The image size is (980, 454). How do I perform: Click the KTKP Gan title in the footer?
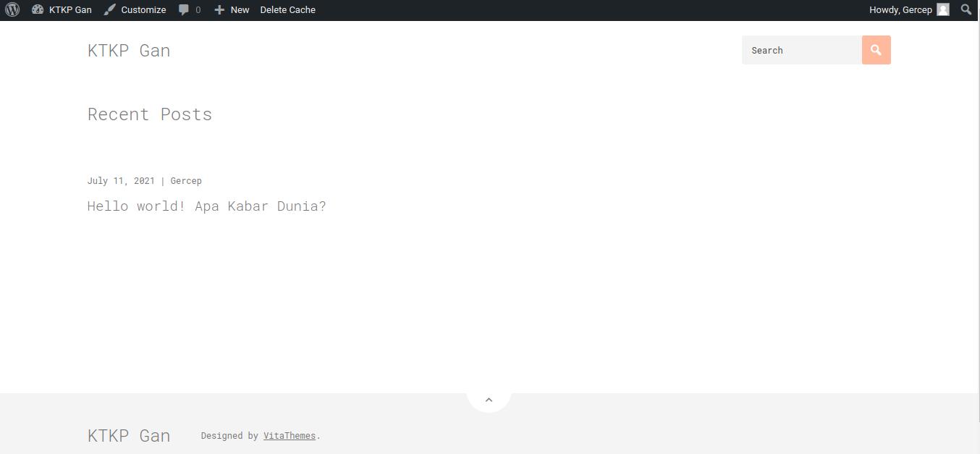tap(129, 436)
